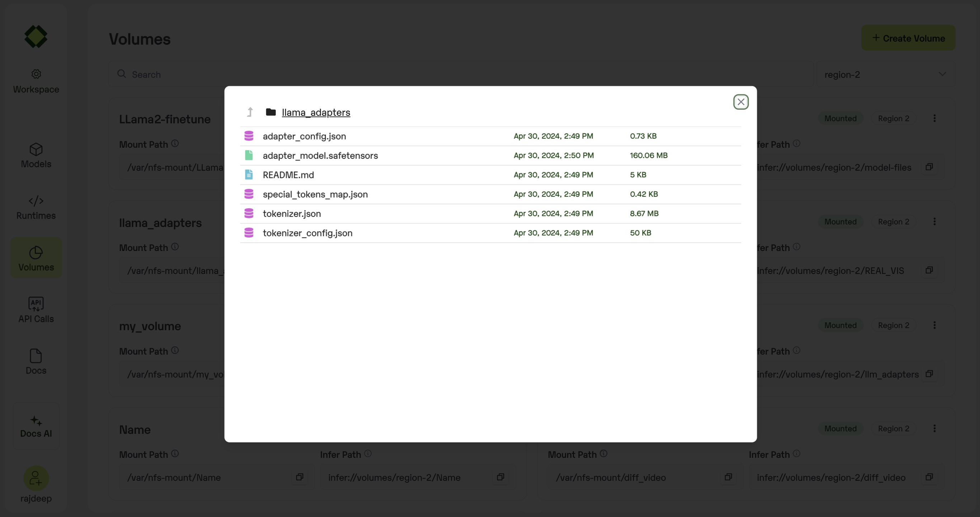
Task: Close the file browser dialog
Action: (x=740, y=102)
